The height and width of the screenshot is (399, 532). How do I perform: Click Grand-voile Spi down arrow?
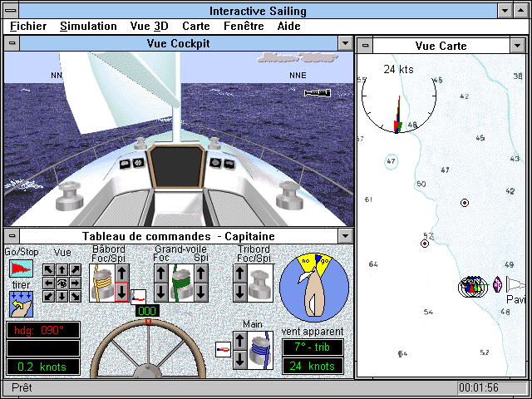[x=201, y=293]
